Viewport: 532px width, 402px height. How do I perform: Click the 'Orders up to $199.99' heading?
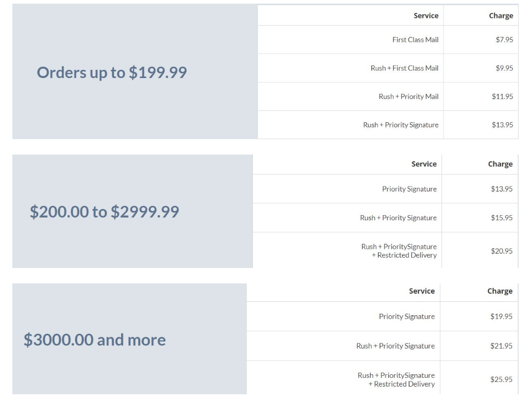pos(112,72)
